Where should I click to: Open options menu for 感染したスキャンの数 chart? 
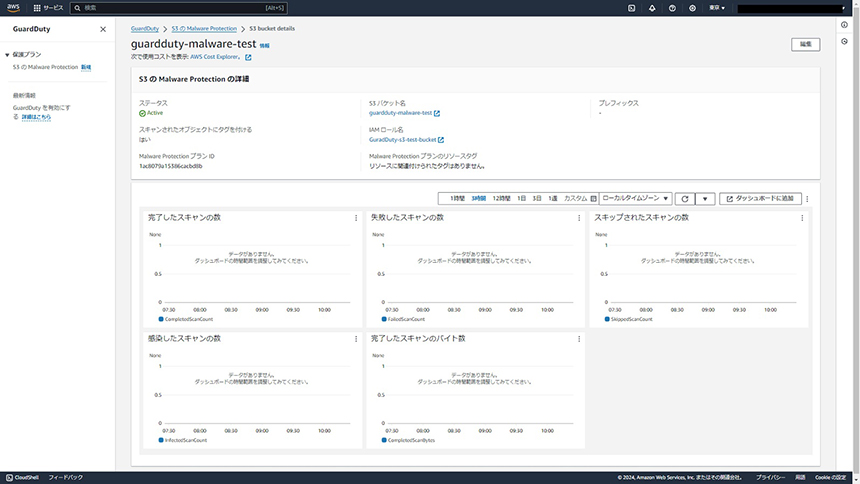pyautogui.click(x=356, y=339)
